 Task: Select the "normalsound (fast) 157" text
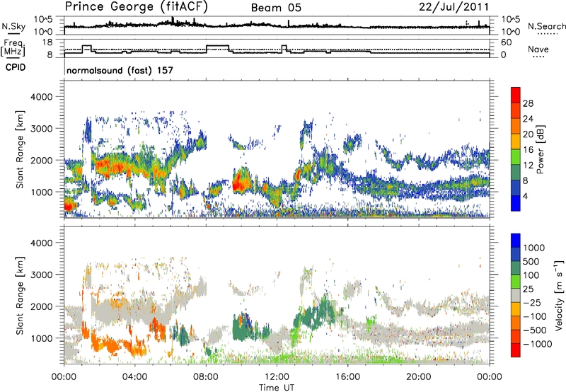point(120,70)
